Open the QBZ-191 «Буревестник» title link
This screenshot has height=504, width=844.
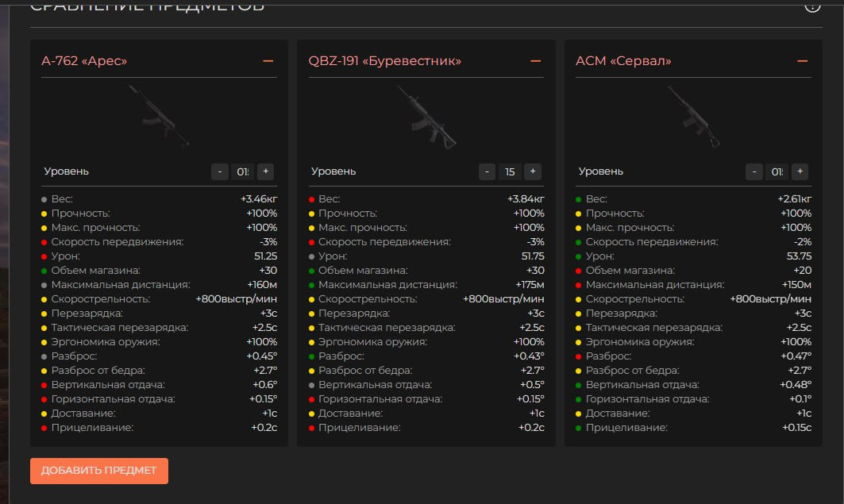(x=384, y=61)
